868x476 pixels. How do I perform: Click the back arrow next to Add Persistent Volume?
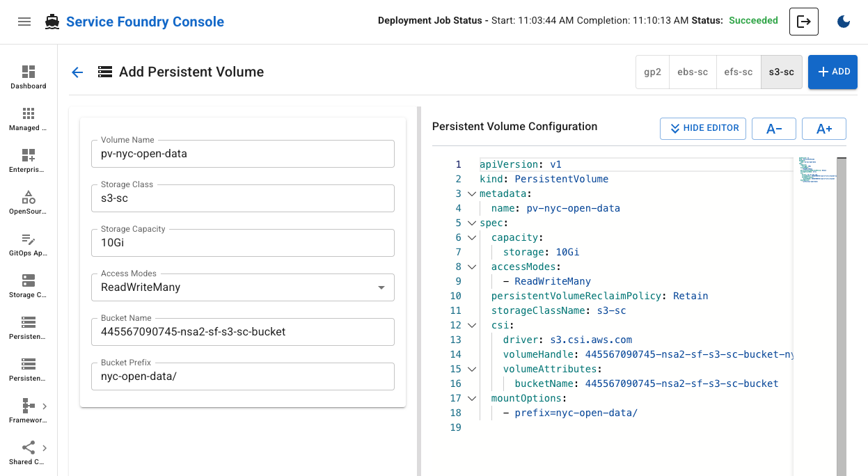tap(77, 72)
